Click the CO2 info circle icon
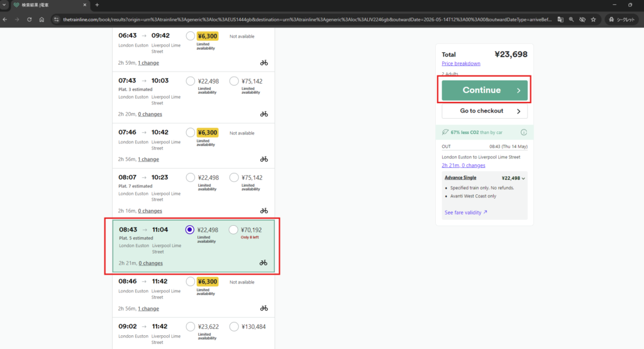644x349 pixels. pyautogui.click(x=523, y=133)
